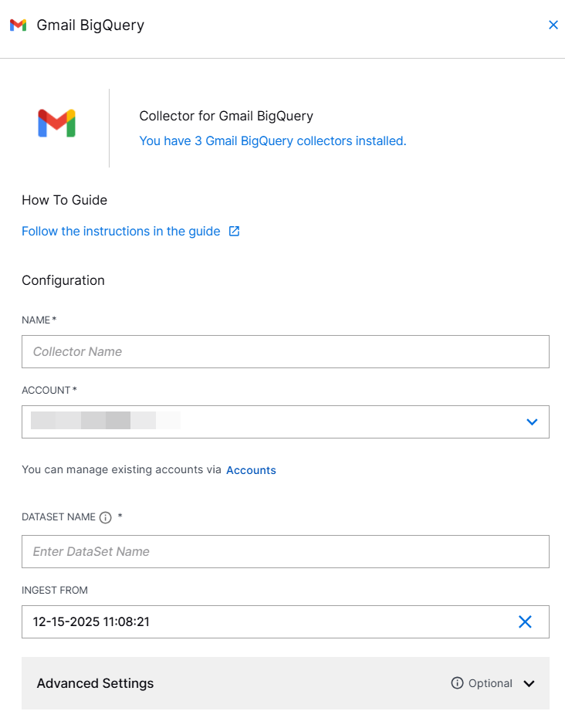Select the Ingest From date field
This screenshot has width=565, height=728.
[x=232, y=621]
